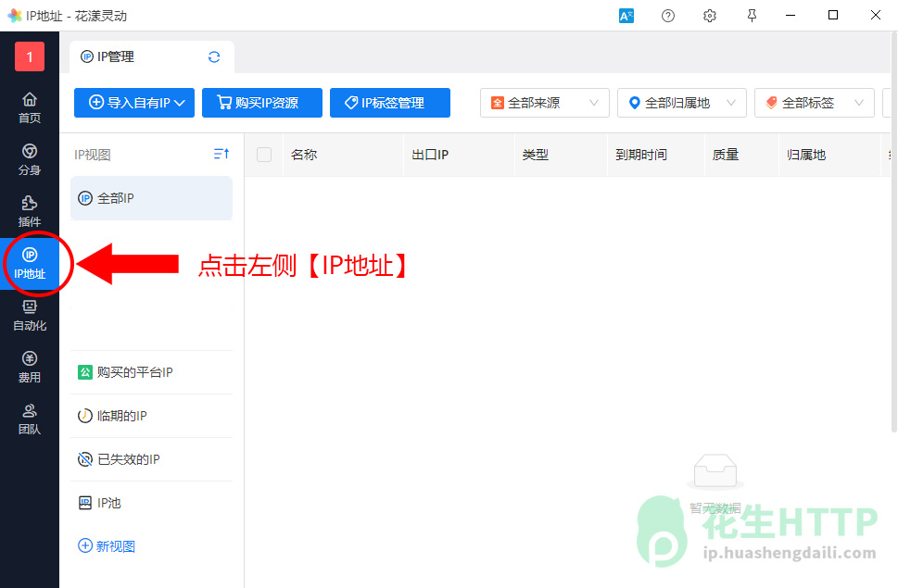Click the translate language icon in the title bar
The height and width of the screenshot is (588, 898).
pos(626,16)
